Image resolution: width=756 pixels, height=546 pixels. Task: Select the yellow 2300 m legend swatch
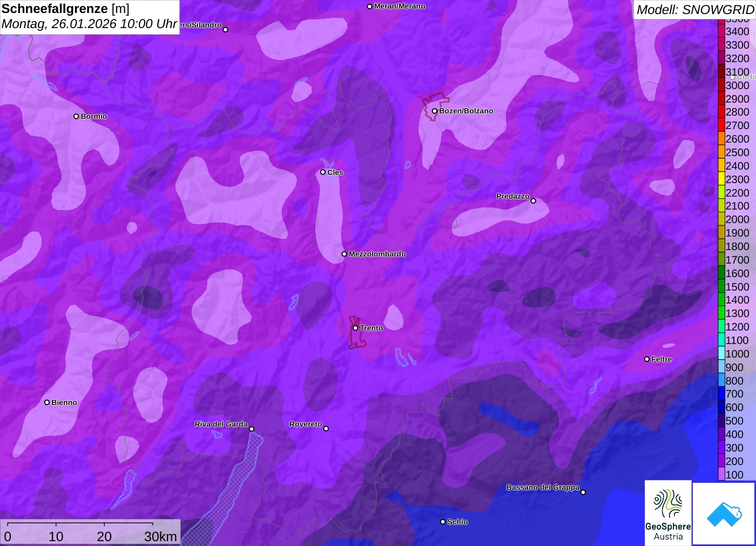(x=721, y=179)
